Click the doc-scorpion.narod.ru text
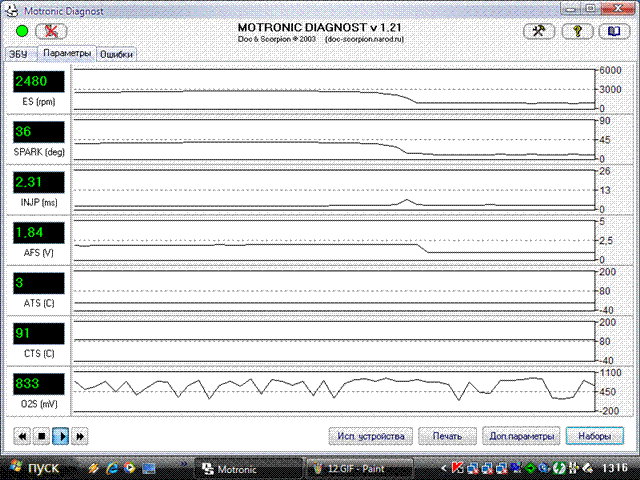Image resolution: width=640 pixels, height=480 pixels. click(x=364, y=40)
